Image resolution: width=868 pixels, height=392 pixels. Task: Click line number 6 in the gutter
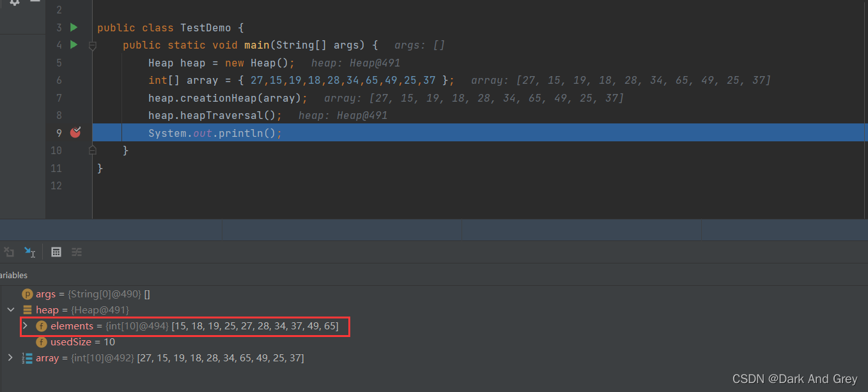[59, 80]
